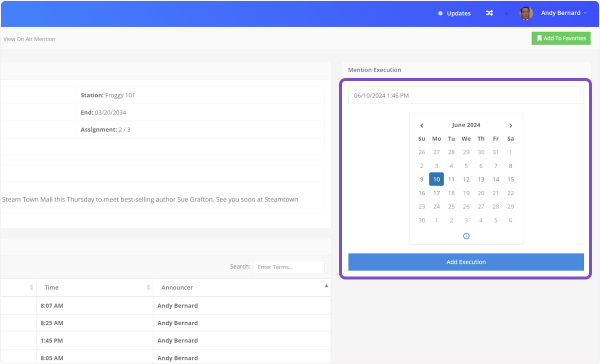Click View On Air Mention breadcrumb

[x=29, y=39]
